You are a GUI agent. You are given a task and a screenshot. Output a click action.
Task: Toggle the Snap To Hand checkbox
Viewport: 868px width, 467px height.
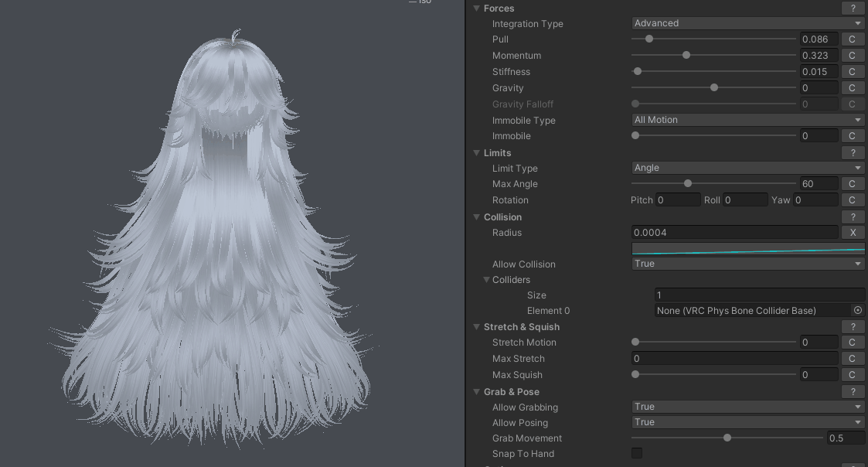coord(637,454)
